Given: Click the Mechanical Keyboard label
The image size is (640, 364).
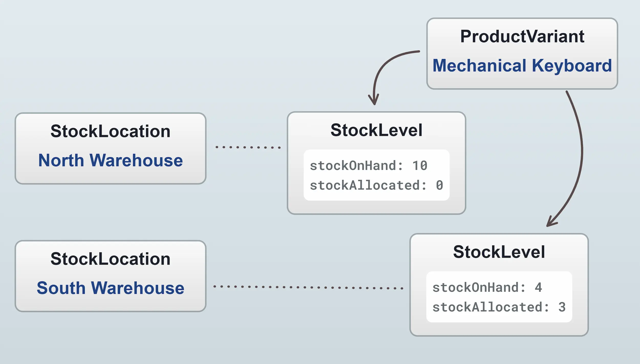Looking at the screenshot, I should point(522,66).
